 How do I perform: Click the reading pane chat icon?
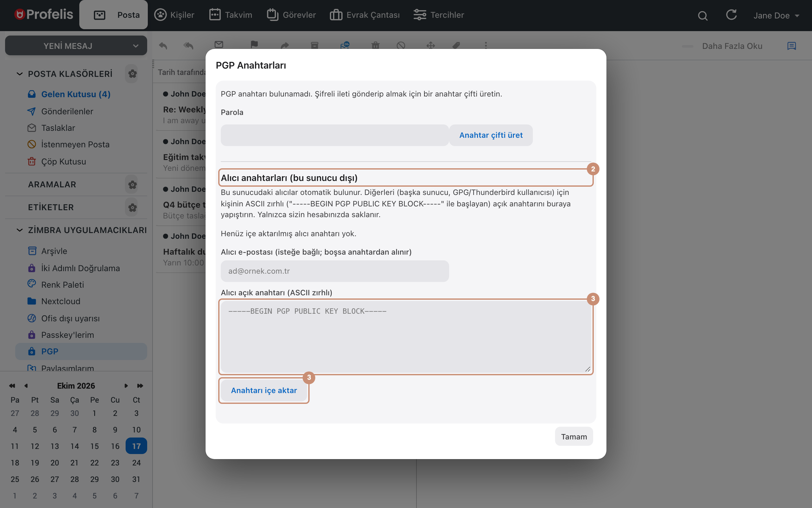pos(791,46)
